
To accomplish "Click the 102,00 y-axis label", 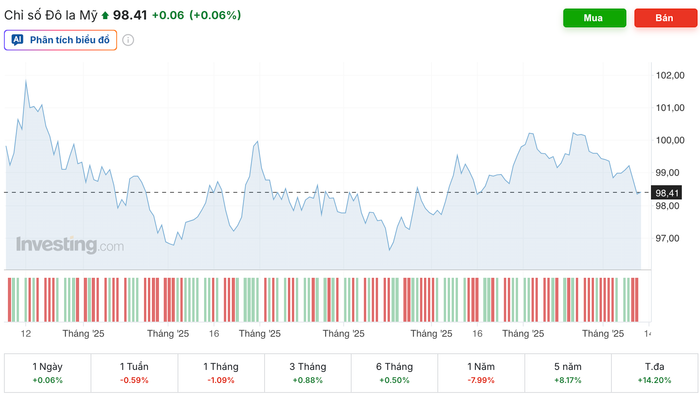I will click(x=670, y=75).
